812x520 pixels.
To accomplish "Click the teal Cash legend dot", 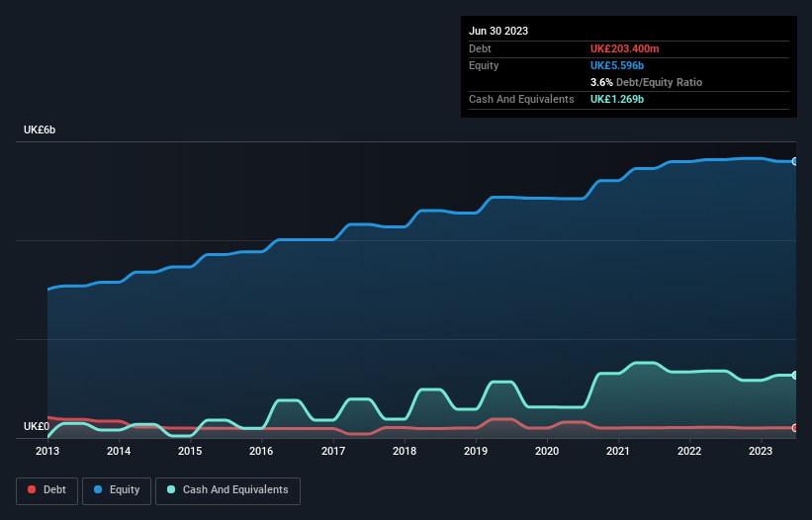I will (171, 489).
